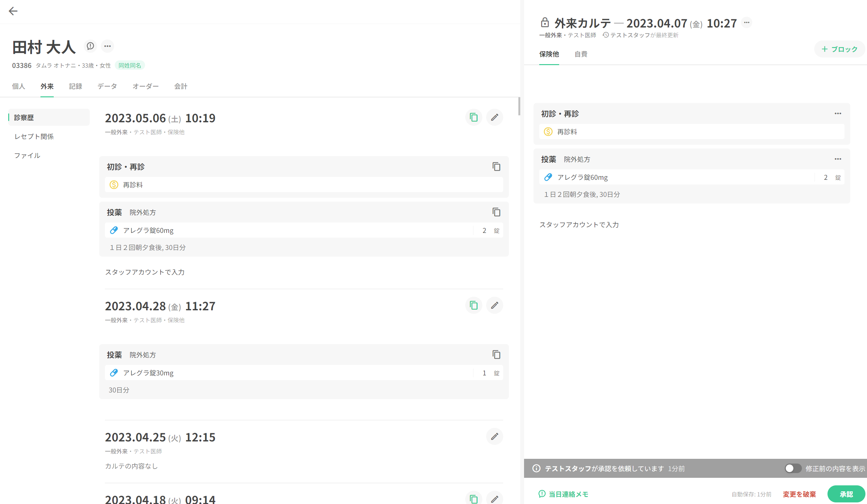867x504 pixels.
Task: Select the 保険他 tab in right panel
Action: pos(550,54)
